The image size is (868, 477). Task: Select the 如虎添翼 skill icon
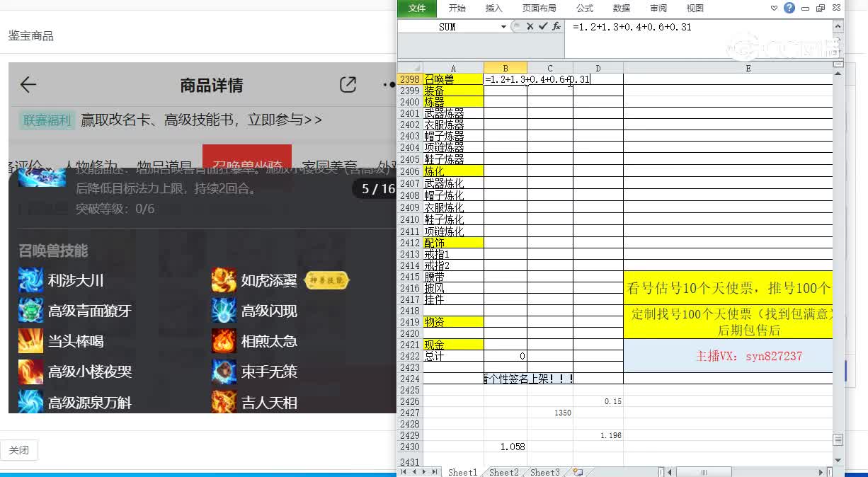(224, 280)
